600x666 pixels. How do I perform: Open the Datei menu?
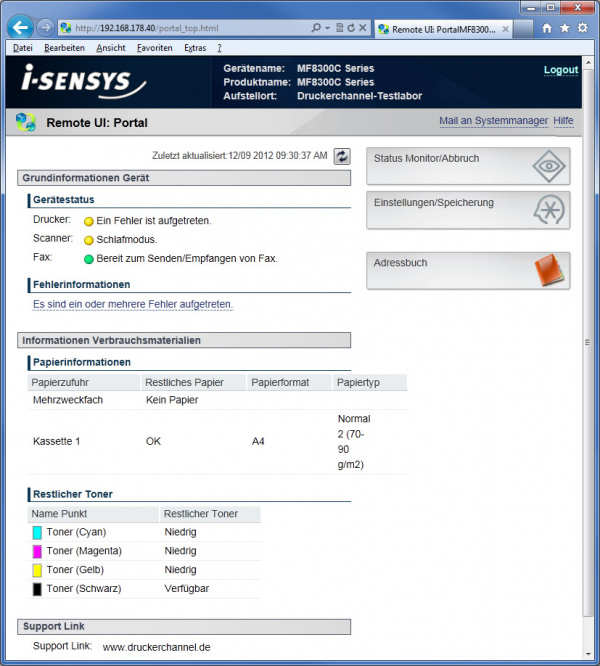coord(23,48)
